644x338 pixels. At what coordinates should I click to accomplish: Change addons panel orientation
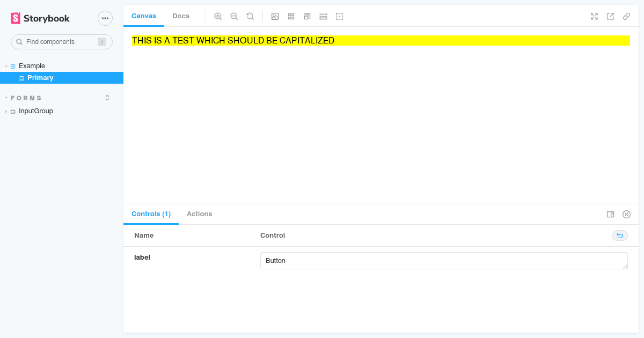(610, 214)
